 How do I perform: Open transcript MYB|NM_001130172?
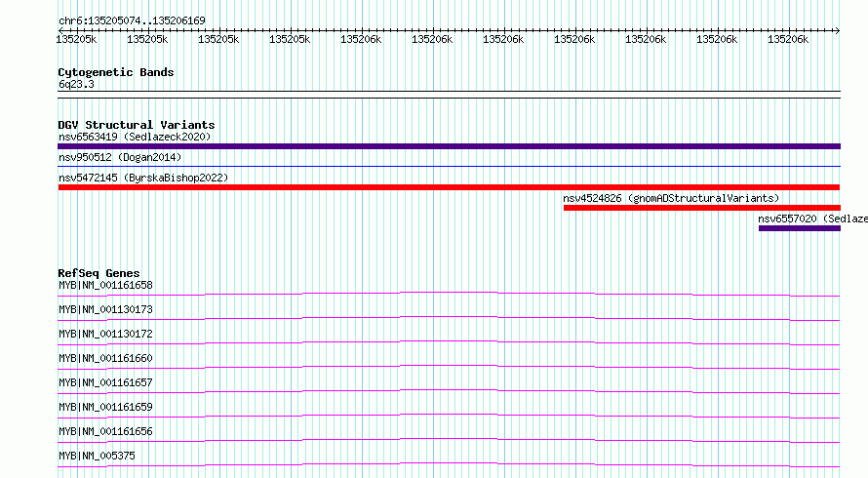105,334
